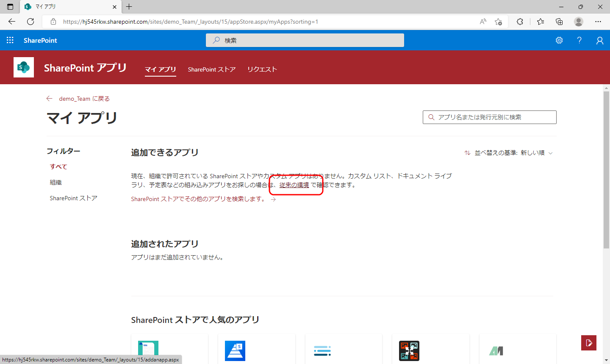Open the green AM logo app thumbnail
Viewport: 610px width, 364px height.
[496, 350]
